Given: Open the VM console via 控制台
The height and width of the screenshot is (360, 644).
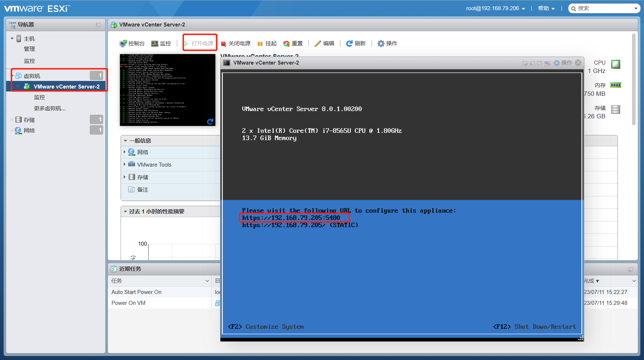Looking at the screenshot, I should pyautogui.click(x=132, y=44).
